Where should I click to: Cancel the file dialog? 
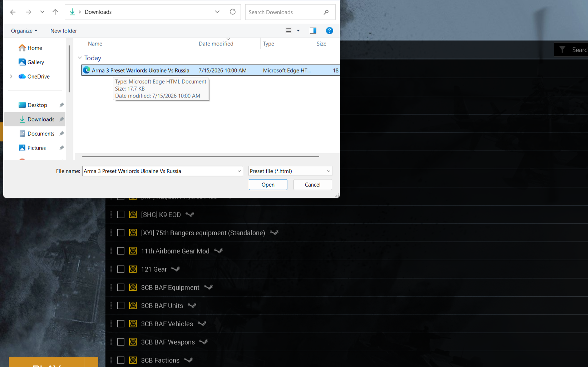tap(313, 185)
